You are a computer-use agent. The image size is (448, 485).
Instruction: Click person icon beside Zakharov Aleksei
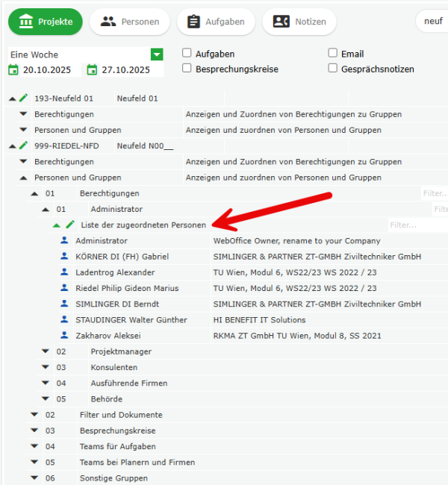click(x=64, y=336)
